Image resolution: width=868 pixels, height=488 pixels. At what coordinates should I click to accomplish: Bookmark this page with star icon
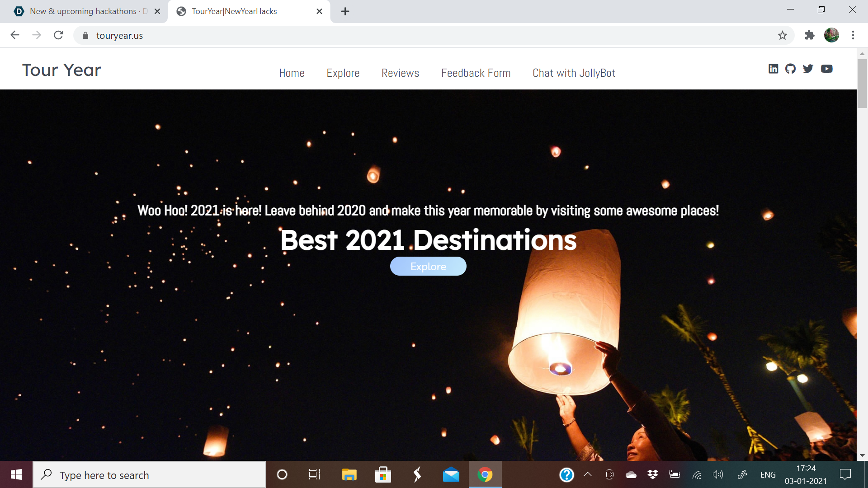pos(783,35)
